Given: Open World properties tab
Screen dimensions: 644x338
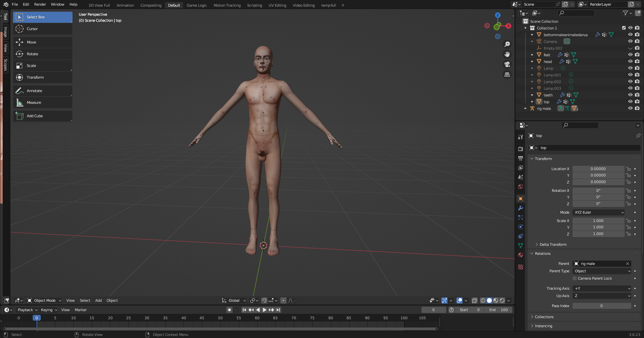Looking at the screenshot, I should [521, 187].
